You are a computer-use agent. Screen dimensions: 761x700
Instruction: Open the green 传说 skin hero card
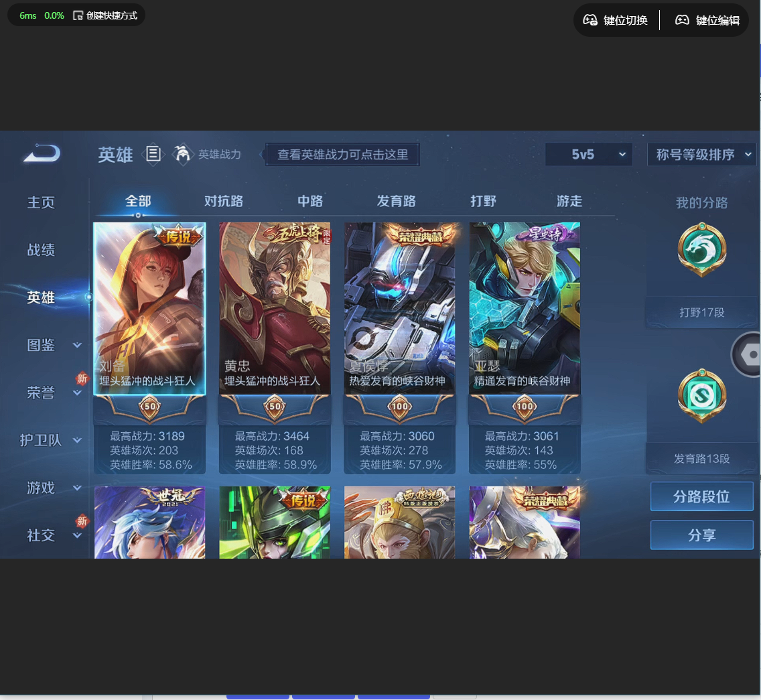point(275,522)
